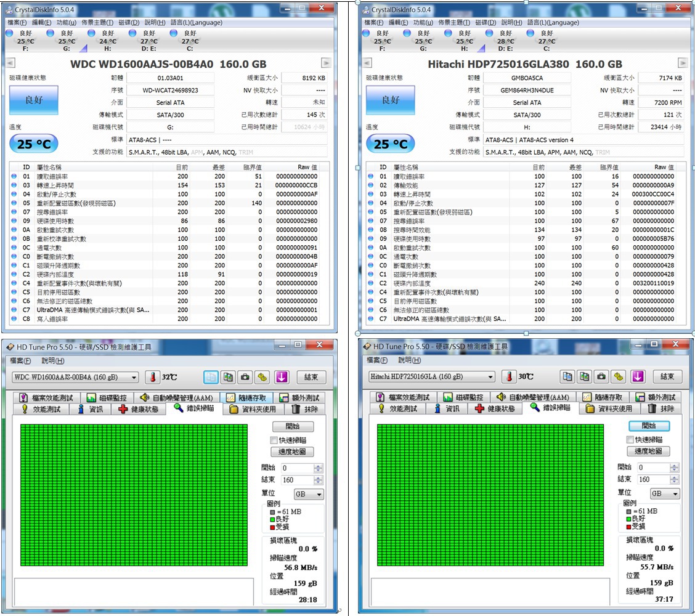Click 速度地圖 button in Hitachi HD Tune
Viewport: 695px width, 616px height.
[x=648, y=451]
